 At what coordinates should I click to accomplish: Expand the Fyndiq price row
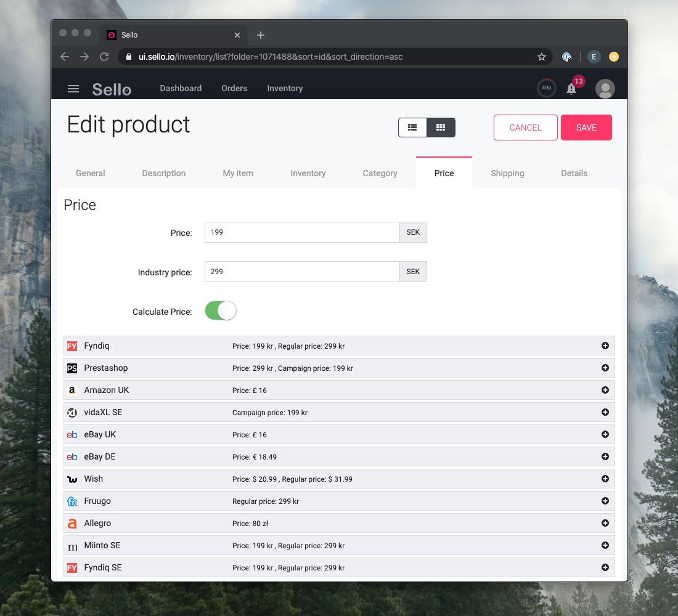605,346
